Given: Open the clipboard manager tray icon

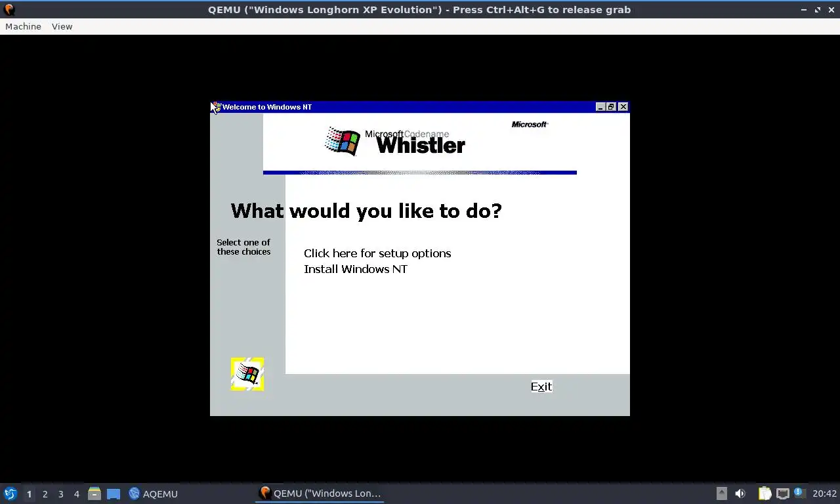Looking at the screenshot, I should [x=765, y=493].
